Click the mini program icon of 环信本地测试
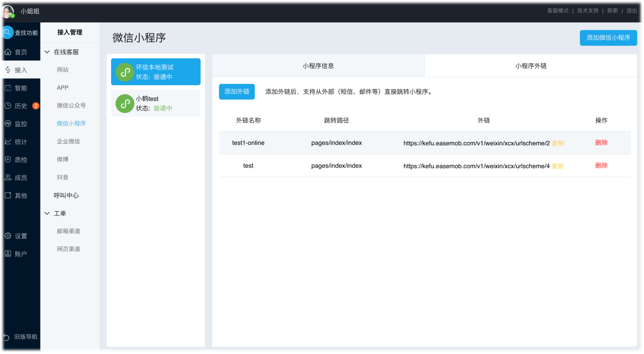 coord(125,72)
